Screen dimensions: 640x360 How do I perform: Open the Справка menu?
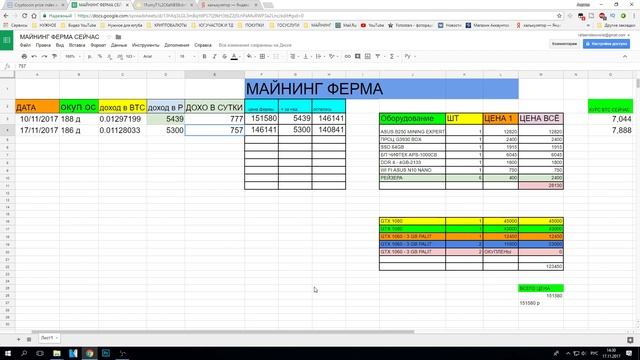(203, 45)
